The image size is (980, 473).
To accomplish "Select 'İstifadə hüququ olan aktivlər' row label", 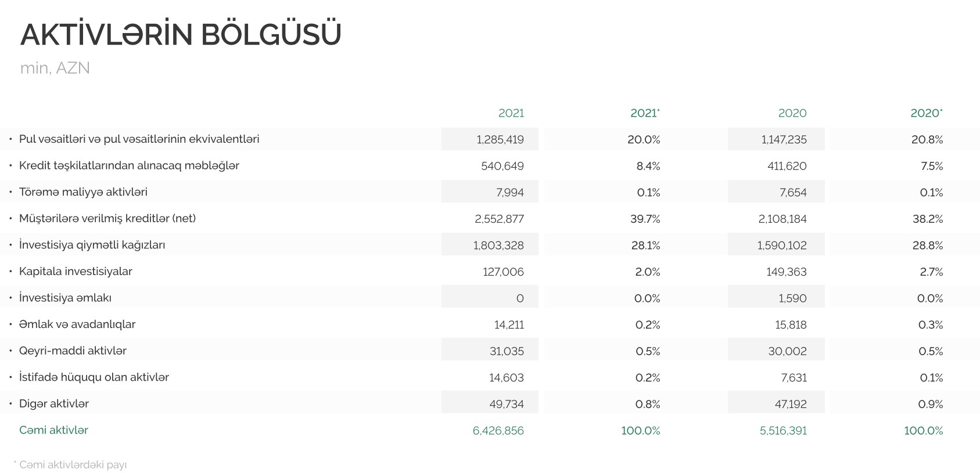I will click(x=94, y=377).
